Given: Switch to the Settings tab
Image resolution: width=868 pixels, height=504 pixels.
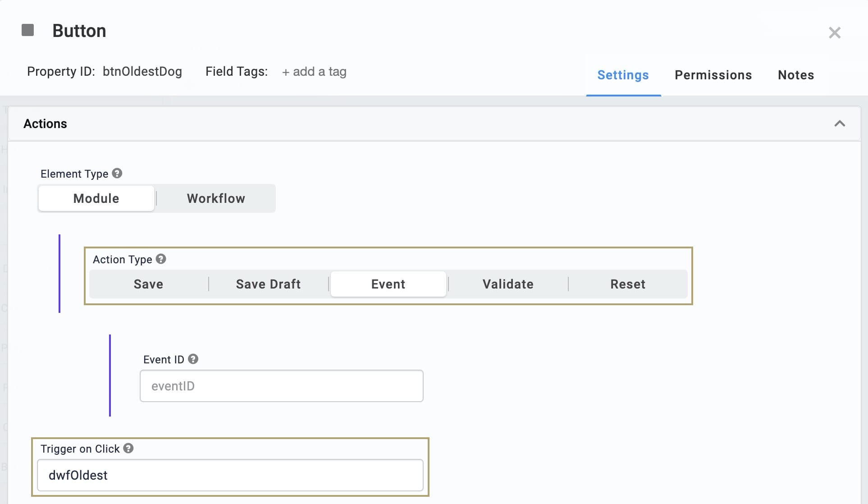Looking at the screenshot, I should pyautogui.click(x=623, y=75).
